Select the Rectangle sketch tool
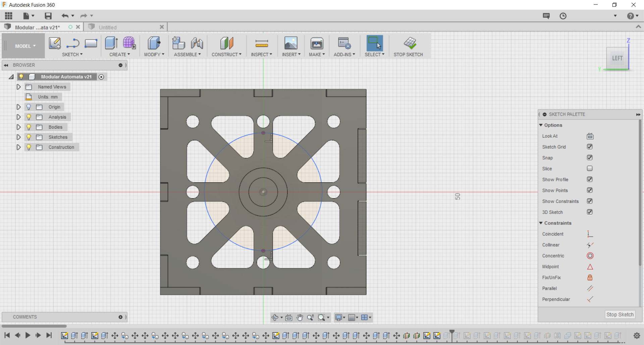The image size is (644, 345). coord(91,43)
